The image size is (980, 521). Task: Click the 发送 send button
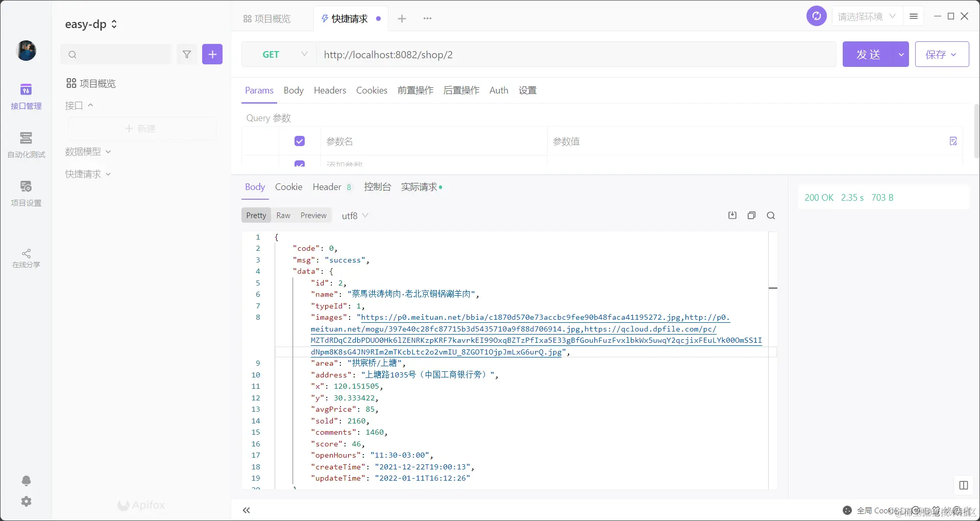(x=868, y=54)
